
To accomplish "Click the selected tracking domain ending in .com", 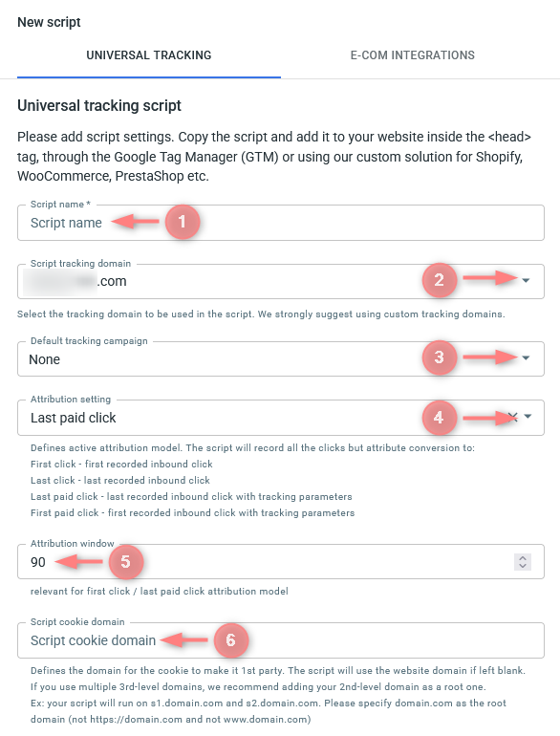I will tap(75, 281).
